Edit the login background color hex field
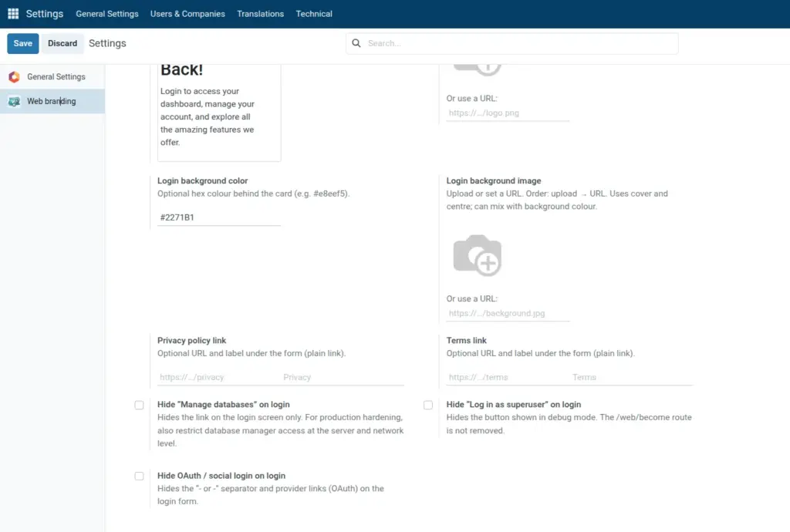This screenshot has width=790, height=532. click(218, 217)
